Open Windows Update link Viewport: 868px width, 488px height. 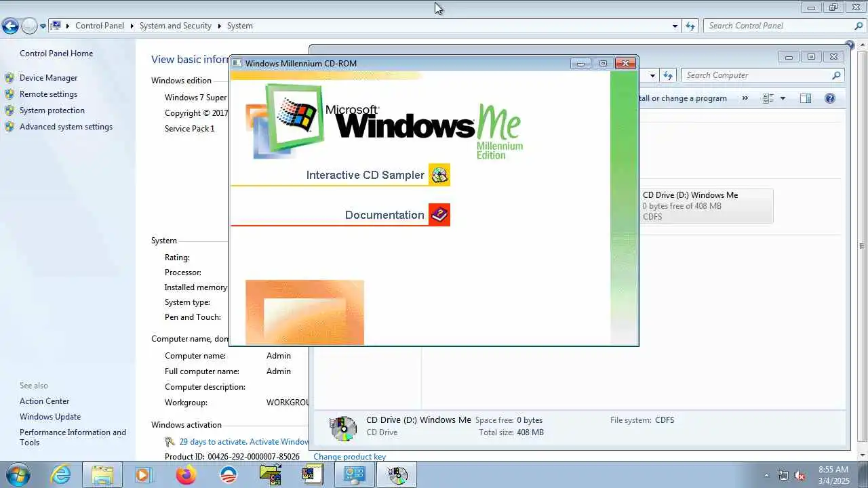click(x=50, y=417)
